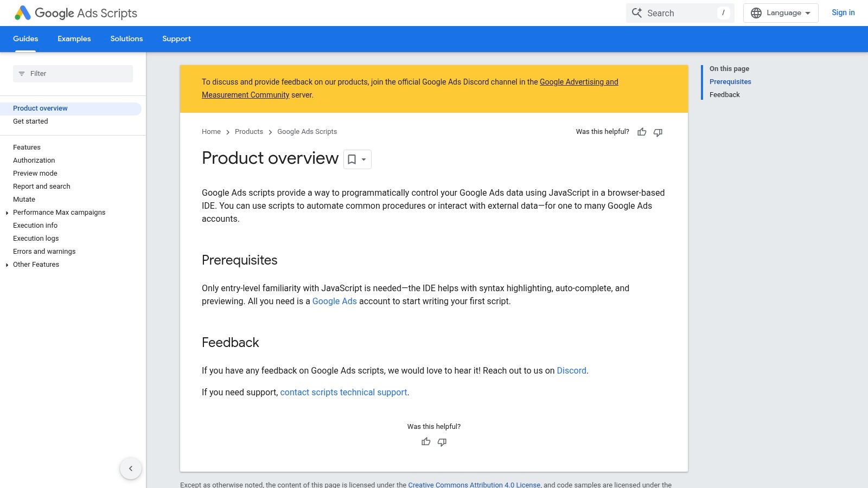Click the bottom thumbs down helpful icon
The width and height of the screenshot is (868, 488).
pyautogui.click(x=442, y=442)
